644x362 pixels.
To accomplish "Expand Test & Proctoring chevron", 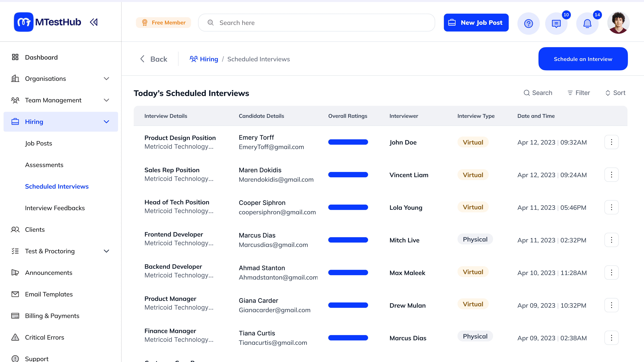I will [x=106, y=251].
